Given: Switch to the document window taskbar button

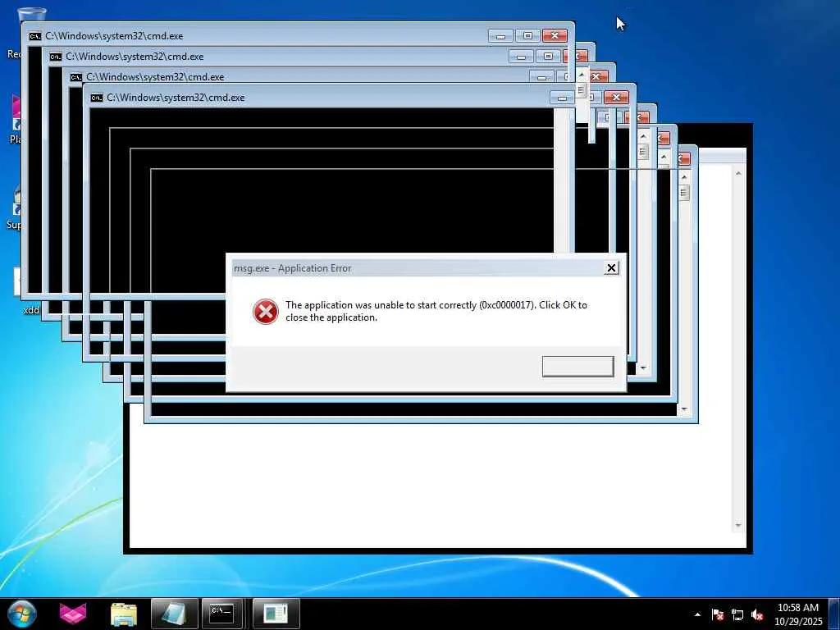Looking at the screenshot, I should pyautogui.click(x=276, y=614).
